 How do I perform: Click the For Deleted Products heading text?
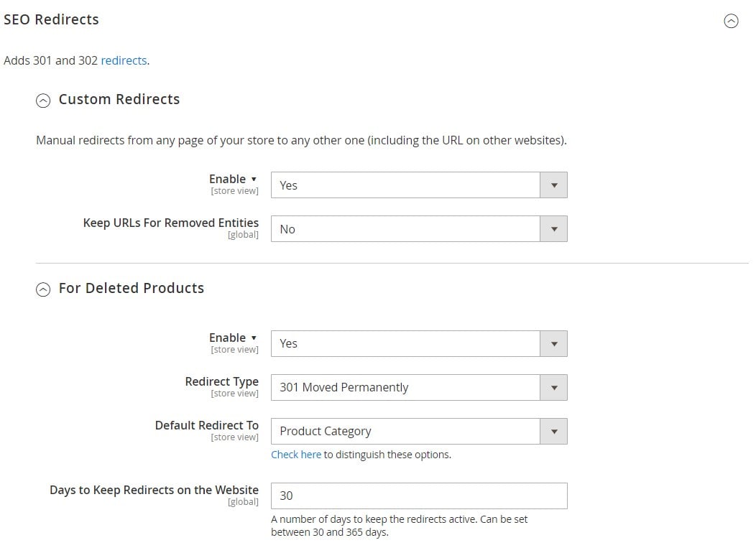(131, 288)
